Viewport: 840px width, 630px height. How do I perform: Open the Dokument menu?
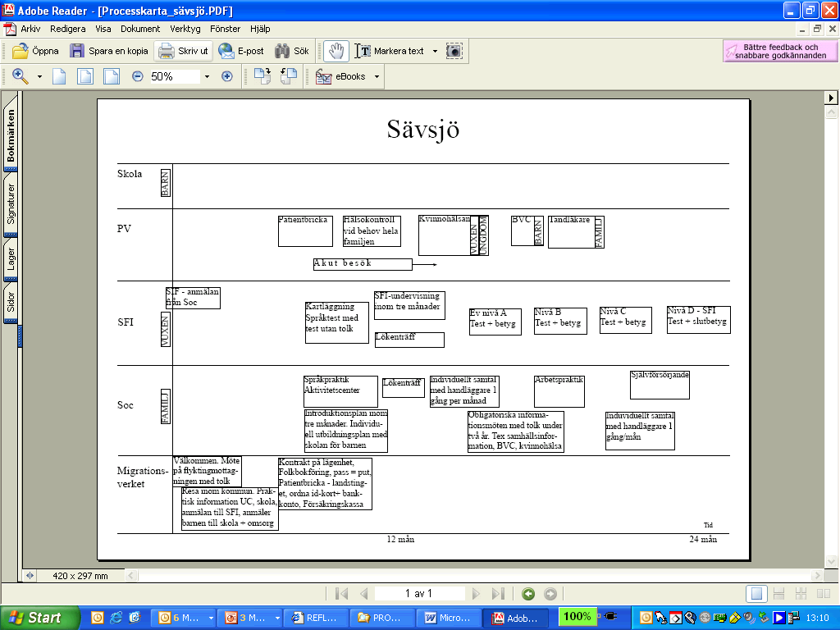[139, 29]
